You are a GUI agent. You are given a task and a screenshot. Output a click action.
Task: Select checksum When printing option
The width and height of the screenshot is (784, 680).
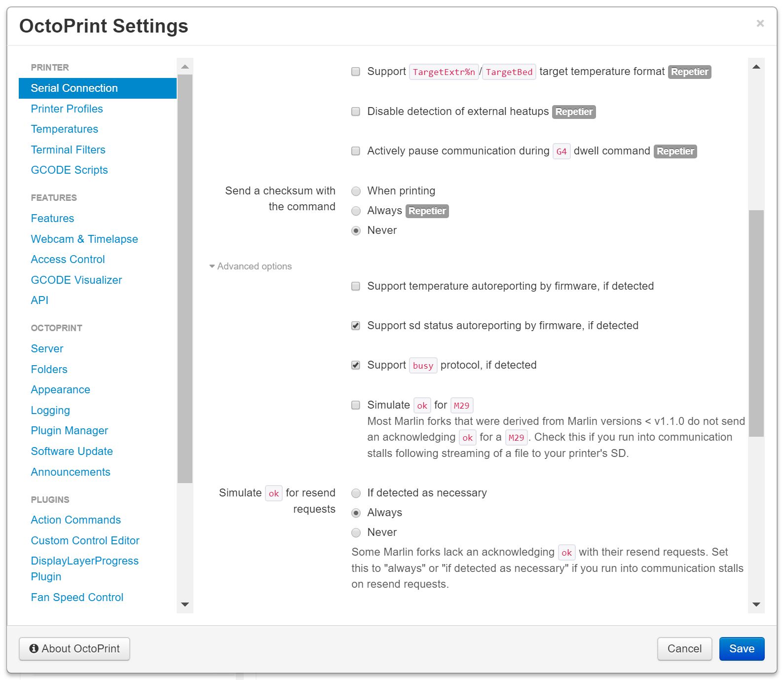356,191
